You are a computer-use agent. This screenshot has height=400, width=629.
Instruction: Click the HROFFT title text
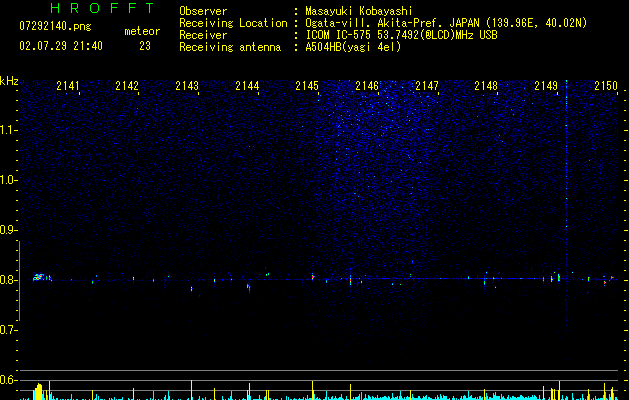102,8
